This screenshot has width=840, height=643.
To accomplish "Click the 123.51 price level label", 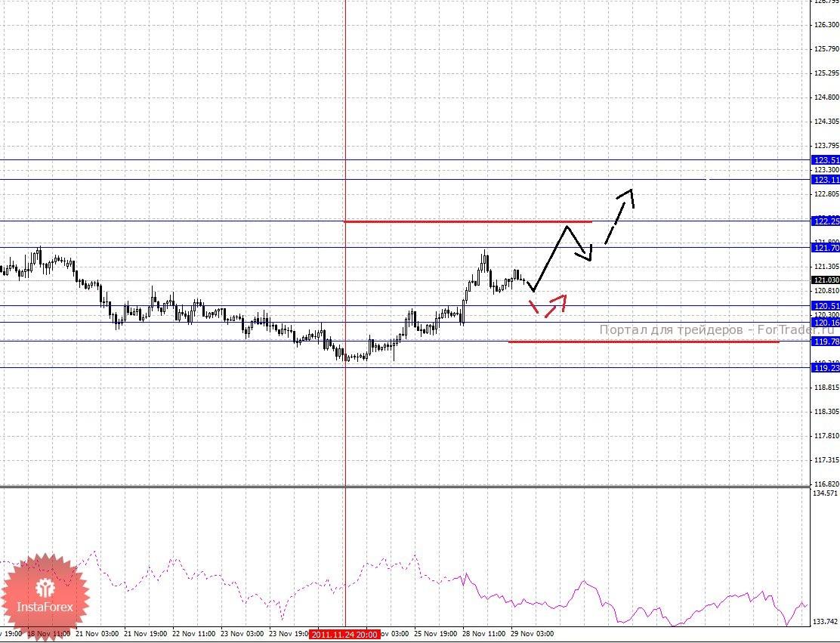I will [826, 160].
